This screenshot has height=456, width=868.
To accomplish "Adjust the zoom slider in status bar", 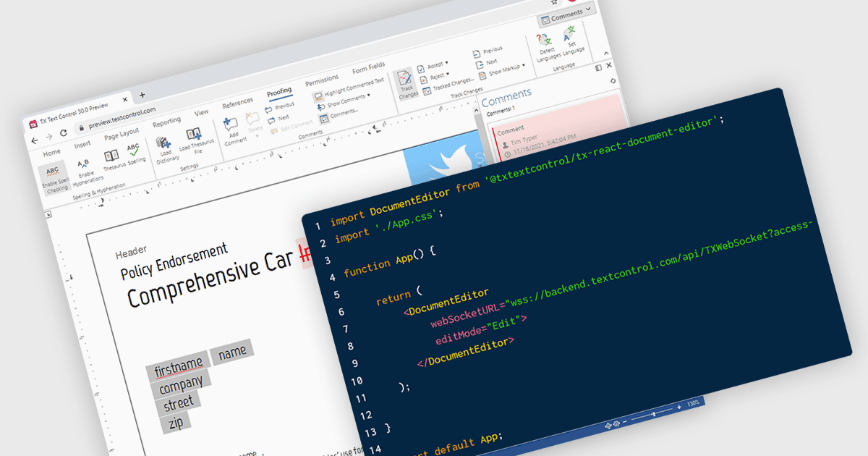I will tap(650, 415).
